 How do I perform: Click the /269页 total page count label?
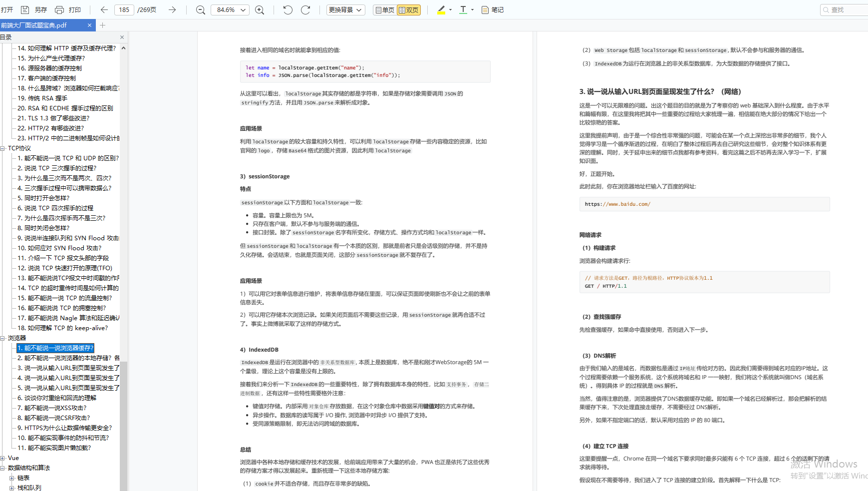tap(147, 9)
